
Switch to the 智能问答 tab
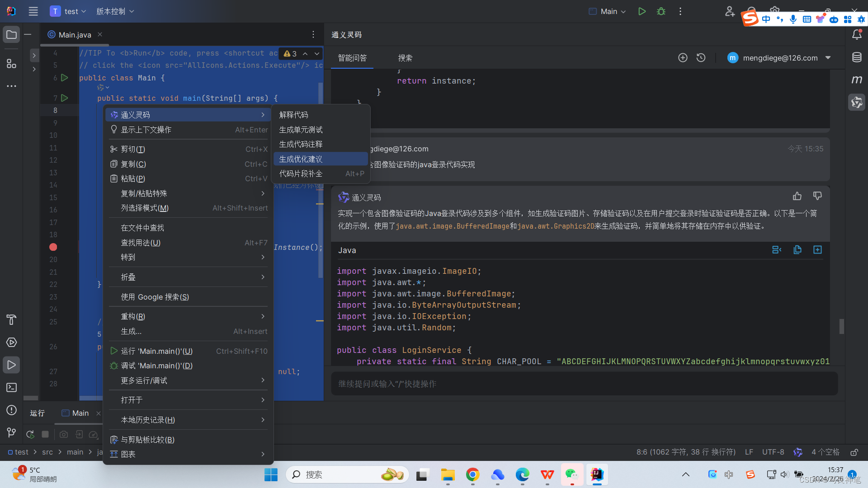(352, 58)
